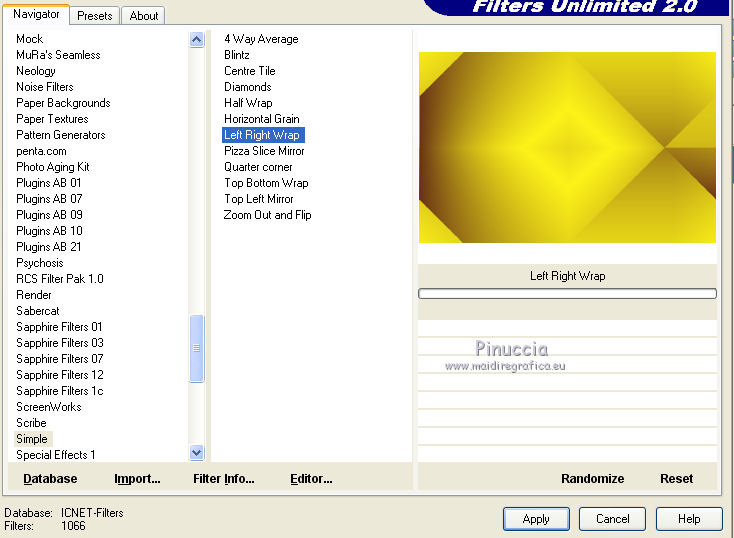The image size is (734, 538).
Task: Select Paper Textures category
Action: [52, 118]
